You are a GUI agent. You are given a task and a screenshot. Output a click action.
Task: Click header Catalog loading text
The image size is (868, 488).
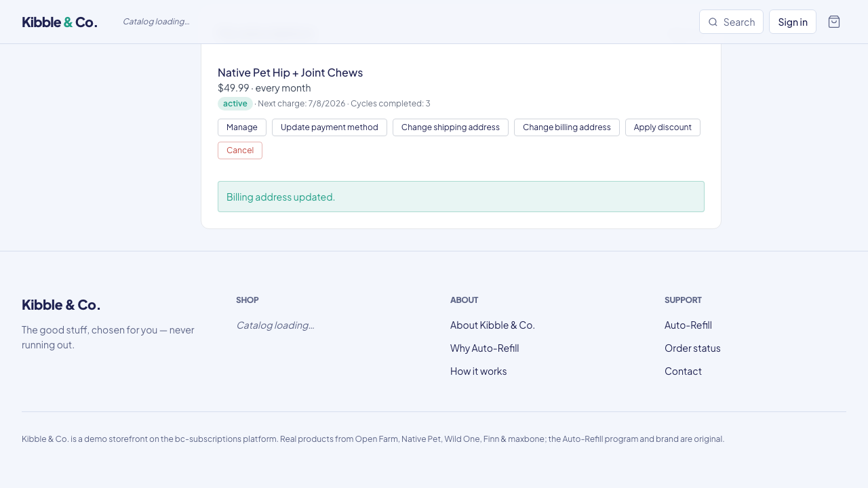pyautogui.click(x=156, y=22)
